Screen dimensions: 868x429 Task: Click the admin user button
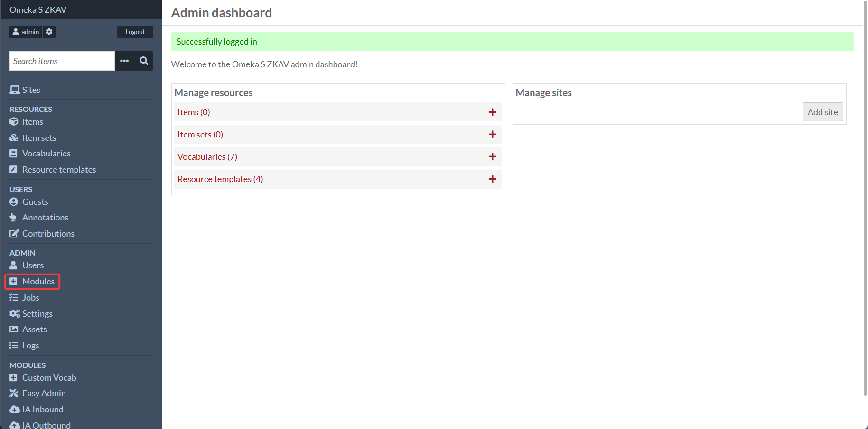[x=26, y=32]
